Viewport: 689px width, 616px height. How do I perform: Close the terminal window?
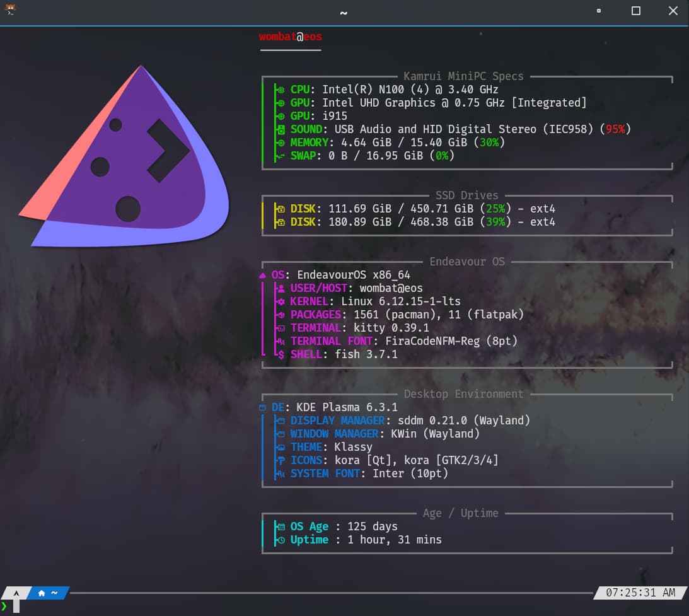tap(673, 11)
